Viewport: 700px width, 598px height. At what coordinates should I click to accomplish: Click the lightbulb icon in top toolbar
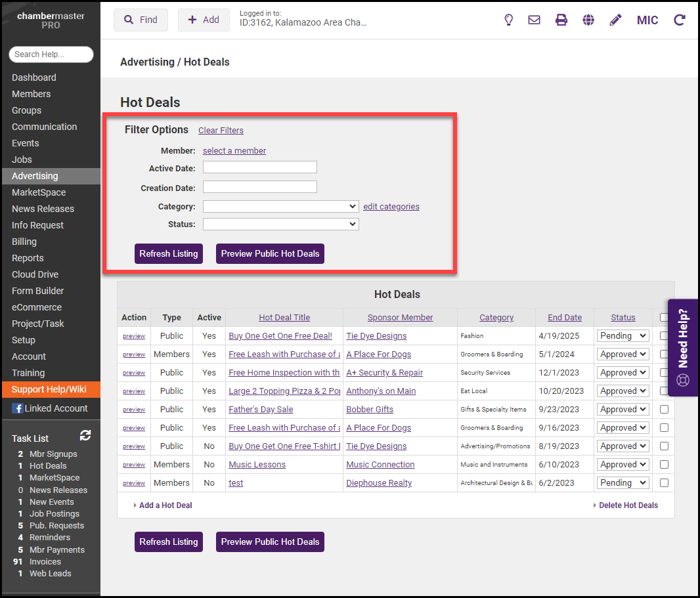click(x=508, y=20)
